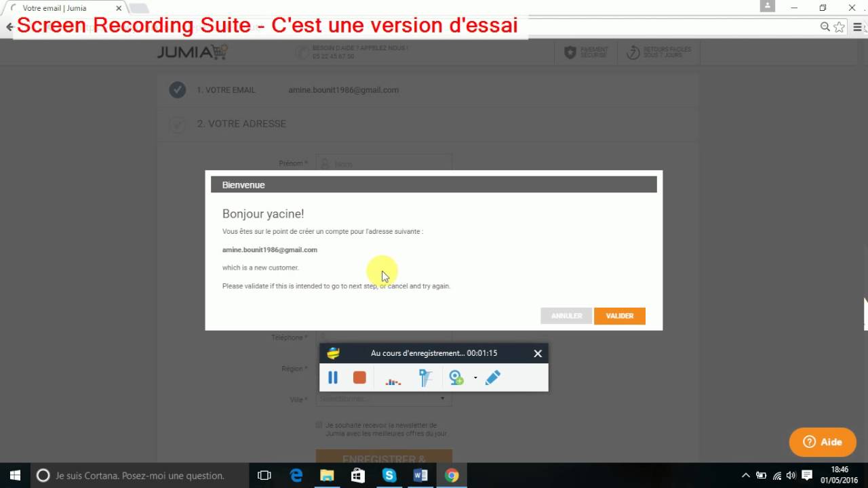This screenshot has width=868, height=488.
Task: Open the Windows Start menu
Action: [x=15, y=476]
